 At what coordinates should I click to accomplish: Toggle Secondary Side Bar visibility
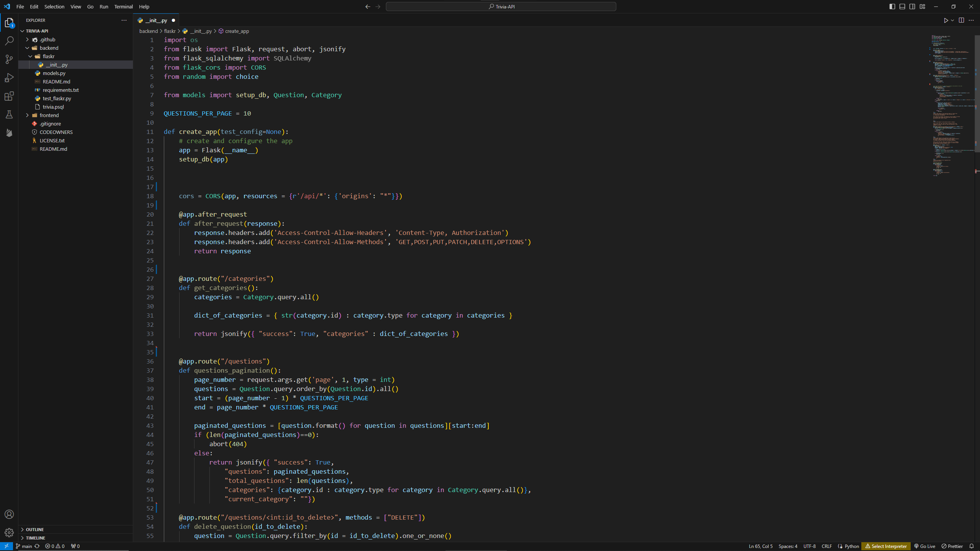pyautogui.click(x=912, y=7)
